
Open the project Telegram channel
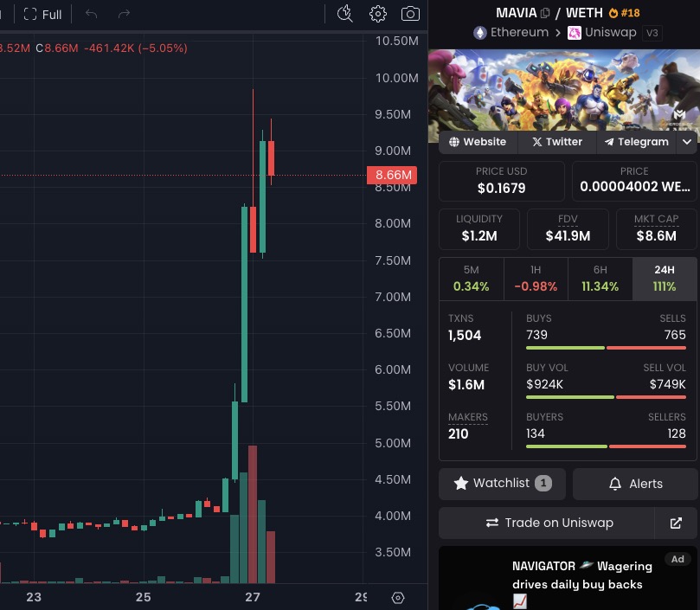[x=636, y=142]
